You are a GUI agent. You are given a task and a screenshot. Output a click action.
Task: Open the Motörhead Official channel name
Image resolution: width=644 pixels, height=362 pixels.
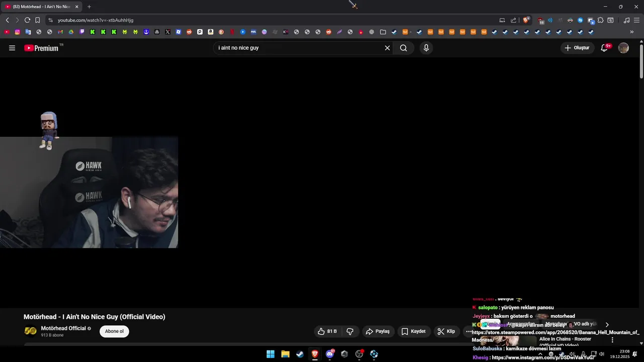(63, 328)
